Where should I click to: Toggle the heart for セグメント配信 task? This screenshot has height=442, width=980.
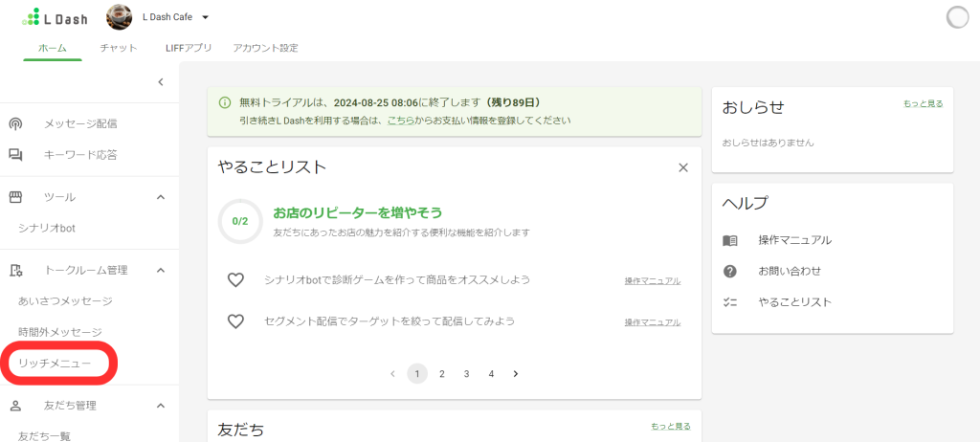click(x=235, y=321)
